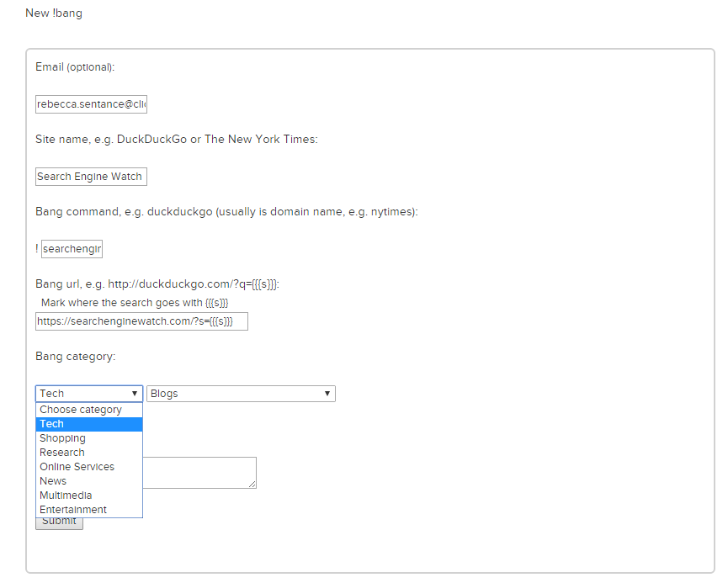The width and height of the screenshot is (728, 583).
Task: Select Entertainment in category list
Action: click(x=73, y=510)
